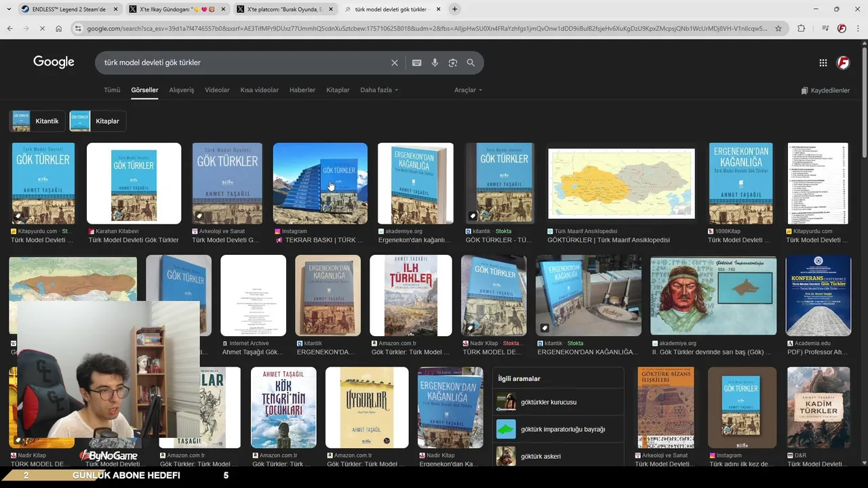This screenshot has width=868, height=488.
Task: Search by image with Google Lens icon
Action: tap(453, 62)
